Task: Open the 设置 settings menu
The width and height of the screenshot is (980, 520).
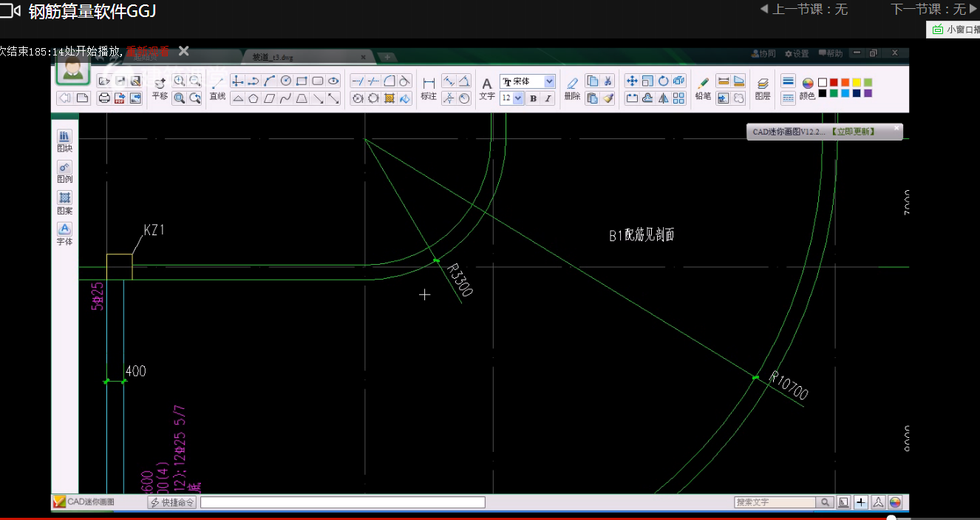Action: [797, 53]
